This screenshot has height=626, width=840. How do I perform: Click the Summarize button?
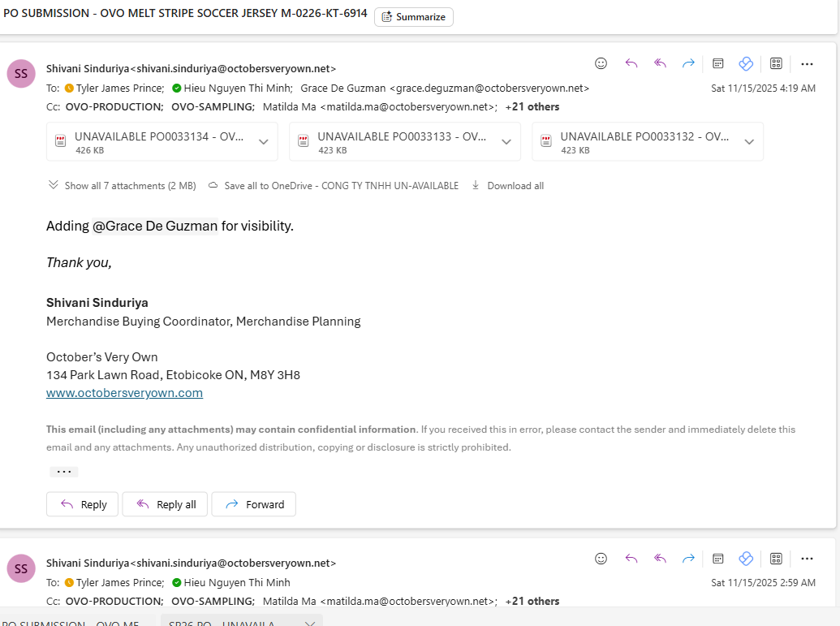(x=414, y=17)
